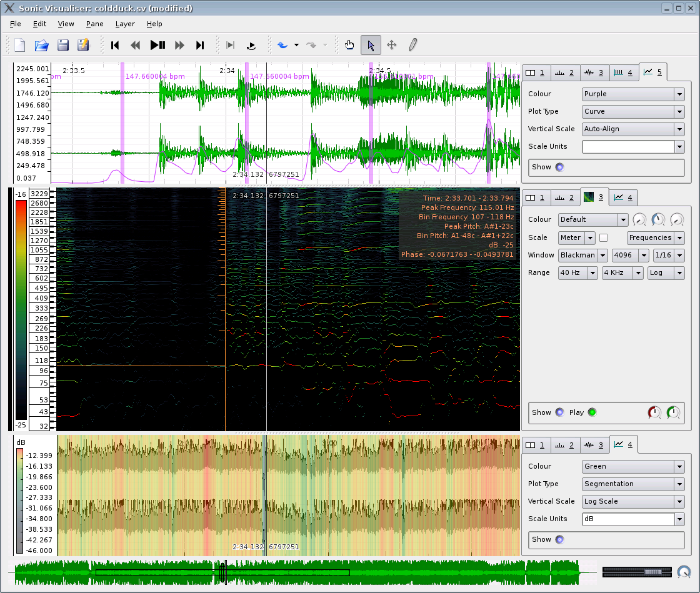
Task: Open the Pane menu
Action: pyautogui.click(x=95, y=24)
